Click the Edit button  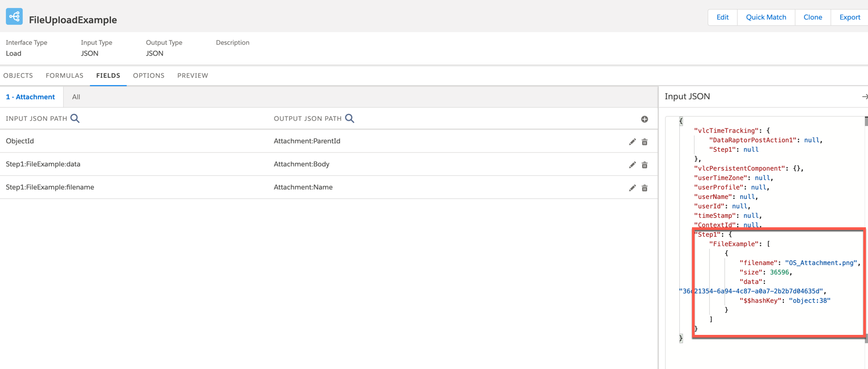(722, 17)
